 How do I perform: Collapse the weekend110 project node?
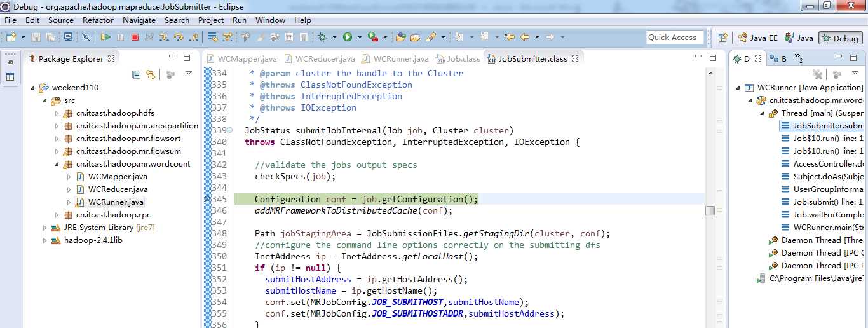(32, 88)
